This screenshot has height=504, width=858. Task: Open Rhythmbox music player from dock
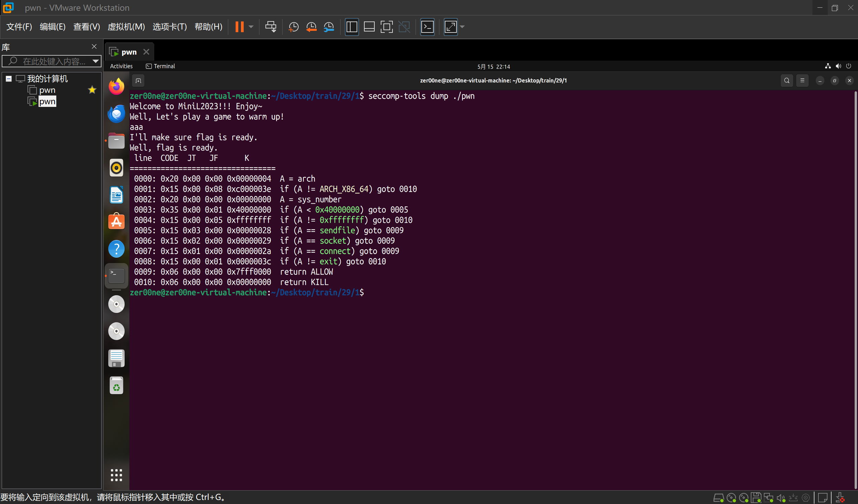pos(116,168)
